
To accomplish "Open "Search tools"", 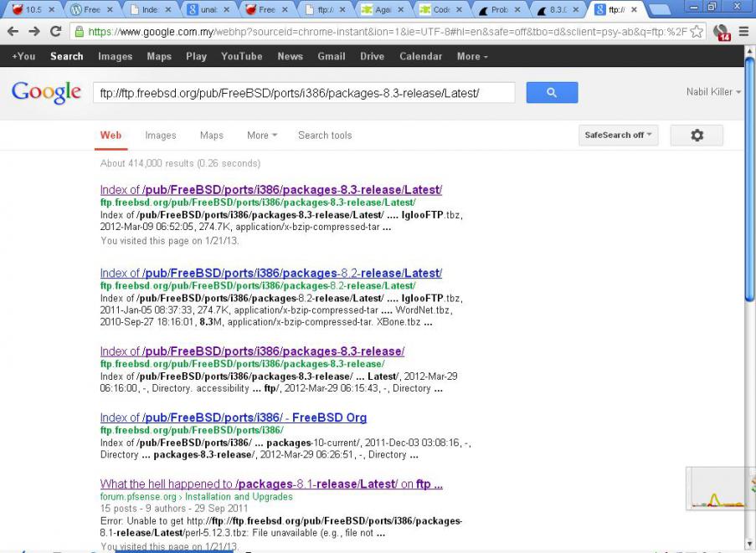I will coord(325,136).
